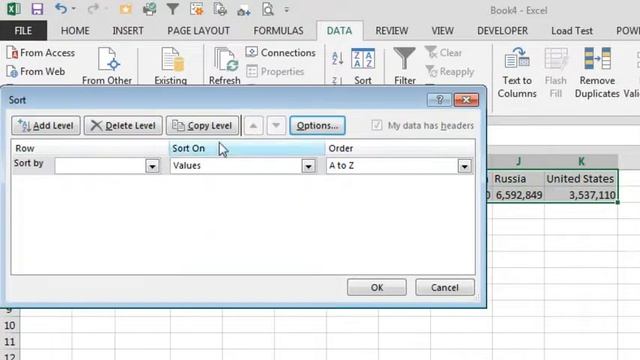640x360 pixels.
Task: Click the Move Down arrow button
Action: click(276, 125)
